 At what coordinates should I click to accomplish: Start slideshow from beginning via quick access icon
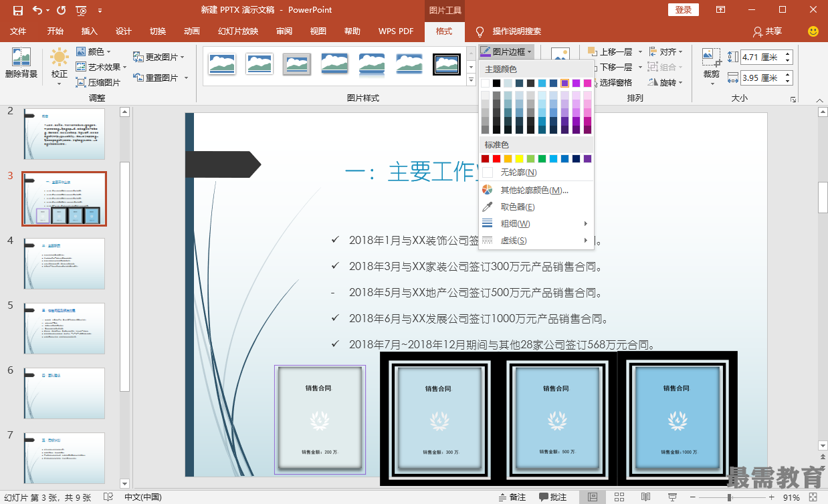click(81, 10)
